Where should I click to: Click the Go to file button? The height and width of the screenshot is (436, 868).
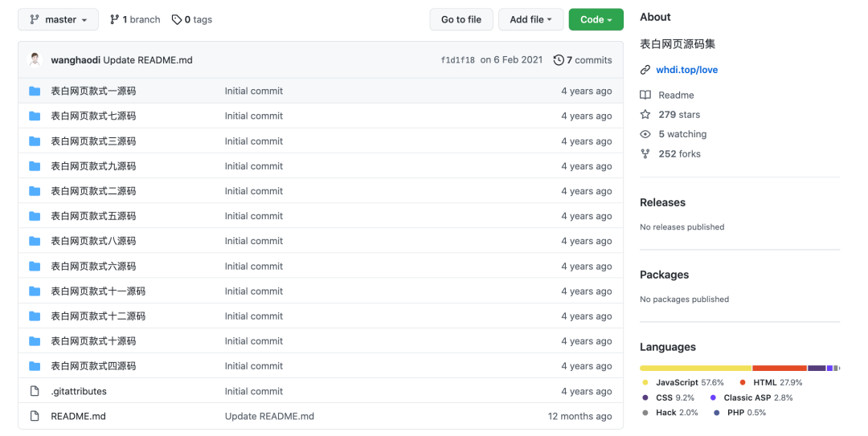pyautogui.click(x=461, y=19)
